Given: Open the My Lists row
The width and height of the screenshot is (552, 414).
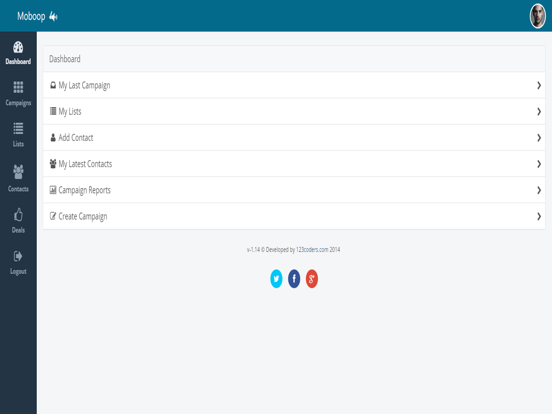Looking at the screenshot, I should coord(294,112).
